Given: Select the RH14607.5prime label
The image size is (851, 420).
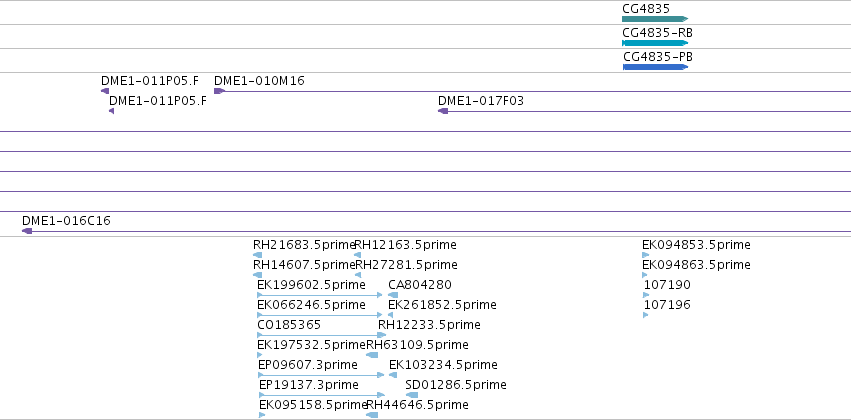Looking at the screenshot, I should (x=304, y=265).
